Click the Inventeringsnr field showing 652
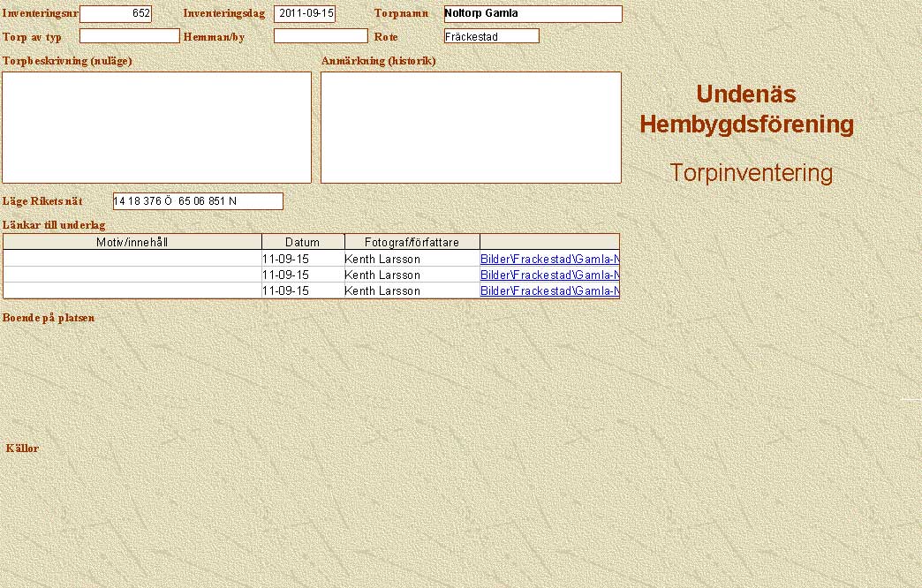This screenshot has height=588, width=922. coord(116,14)
